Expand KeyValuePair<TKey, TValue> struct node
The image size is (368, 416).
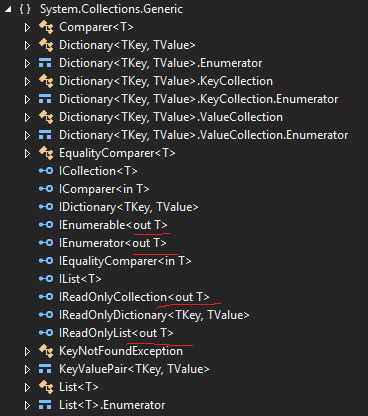[27, 369]
